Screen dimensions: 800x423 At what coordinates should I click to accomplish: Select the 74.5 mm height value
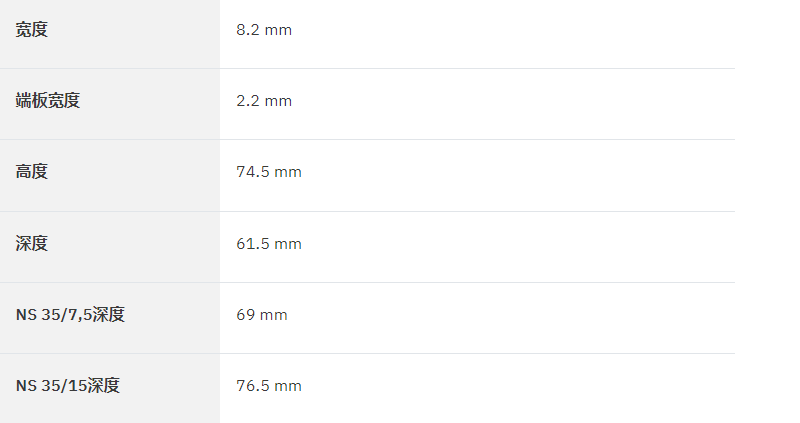[269, 171]
